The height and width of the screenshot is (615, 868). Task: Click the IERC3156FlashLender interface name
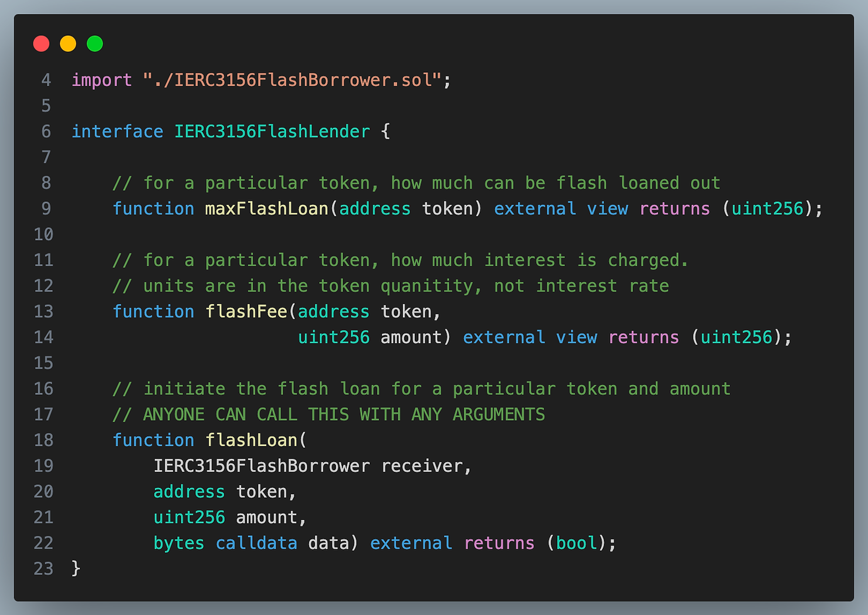click(x=272, y=131)
